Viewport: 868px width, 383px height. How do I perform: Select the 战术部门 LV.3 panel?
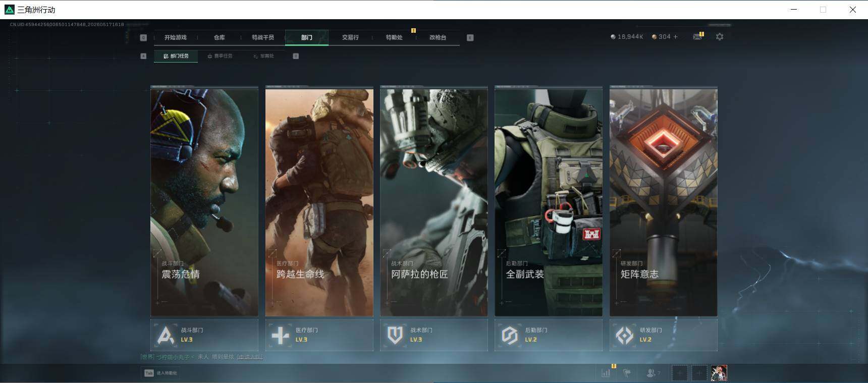(x=434, y=335)
